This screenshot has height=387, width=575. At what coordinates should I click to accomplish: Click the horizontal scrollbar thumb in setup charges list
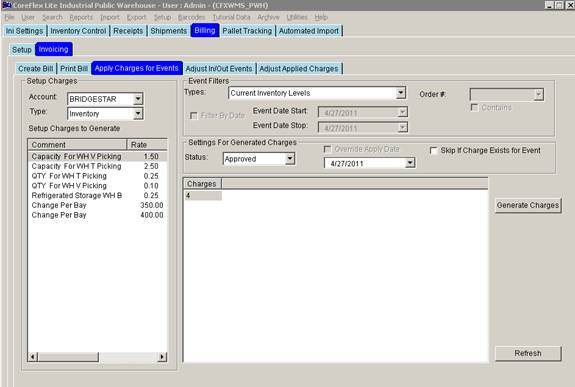(x=68, y=357)
